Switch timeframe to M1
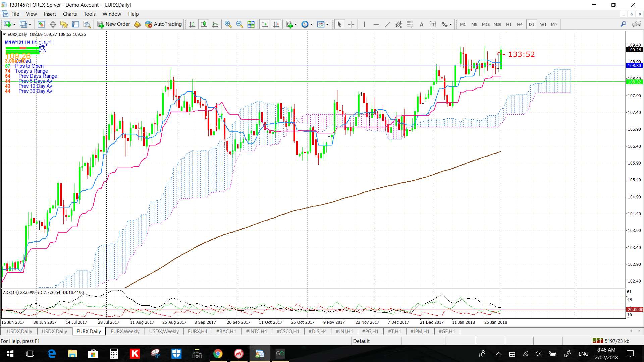The width and height of the screenshot is (644, 362). click(463, 24)
